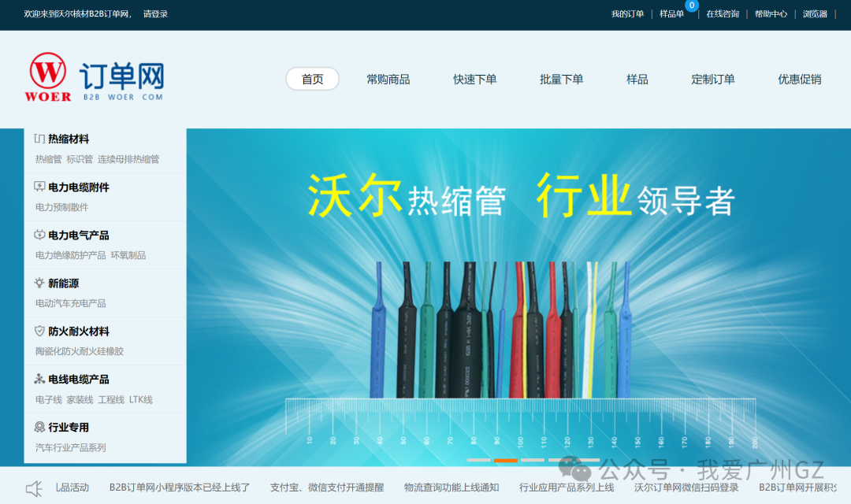Click the 样品单 count badge
The width and height of the screenshot is (851, 504).
click(692, 6)
